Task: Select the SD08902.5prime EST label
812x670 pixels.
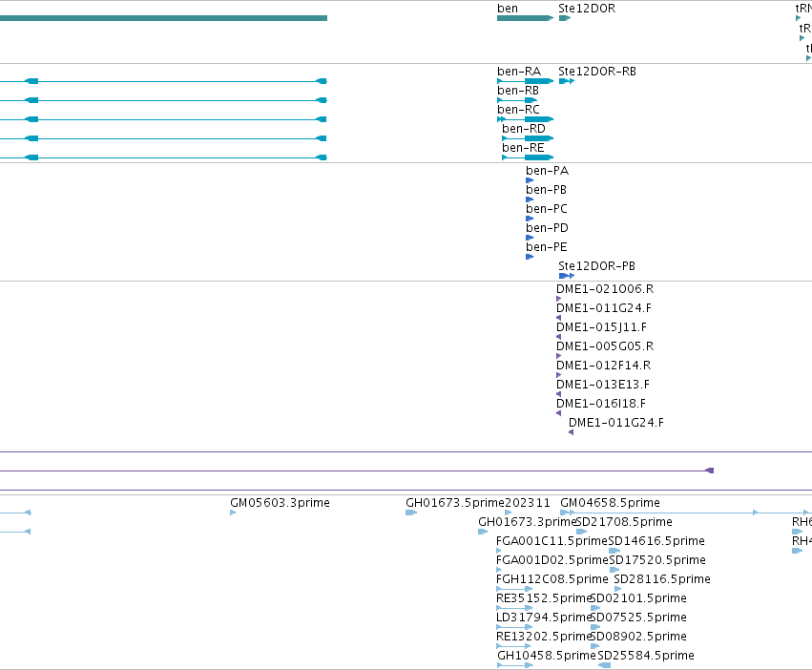Action: coord(638,637)
